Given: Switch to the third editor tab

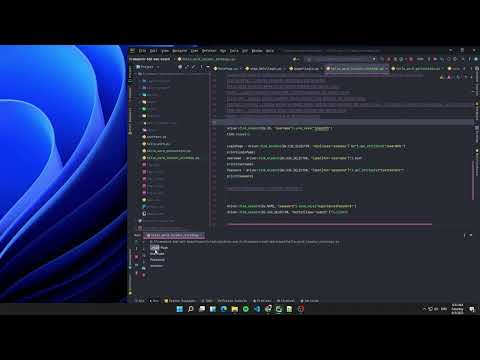Looking at the screenshot, I should [x=306, y=69].
